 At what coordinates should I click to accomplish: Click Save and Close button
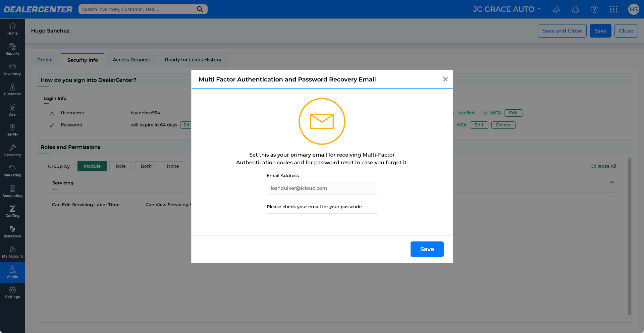coord(562,31)
